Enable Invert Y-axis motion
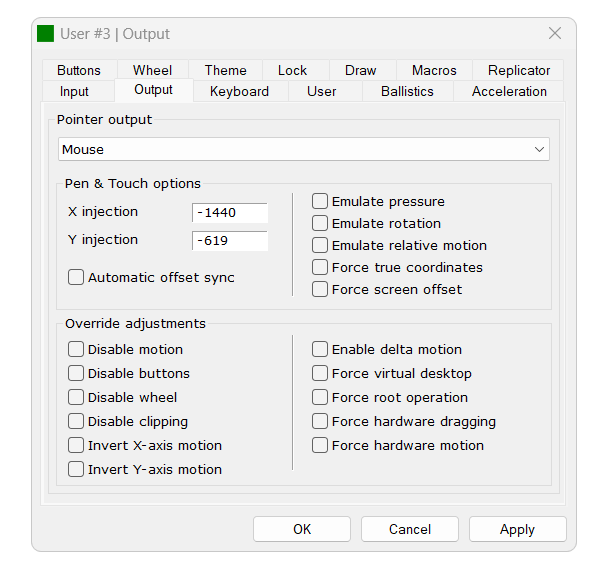Viewport: 604px width, 562px height. point(76,470)
